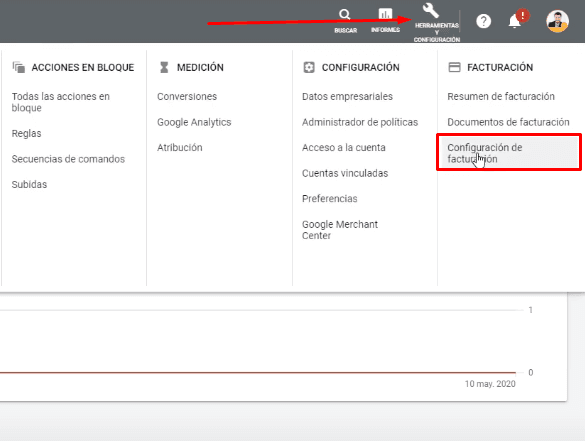The height and width of the screenshot is (441, 585).
Task: Open the user profile avatar
Action: 557,21
